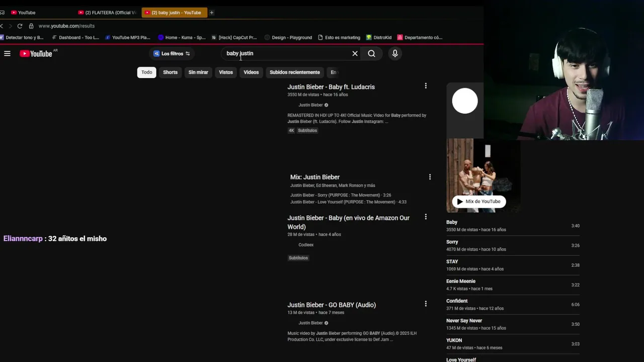Open the mix thumbnail in side panel

pyautogui.click(x=483, y=175)
